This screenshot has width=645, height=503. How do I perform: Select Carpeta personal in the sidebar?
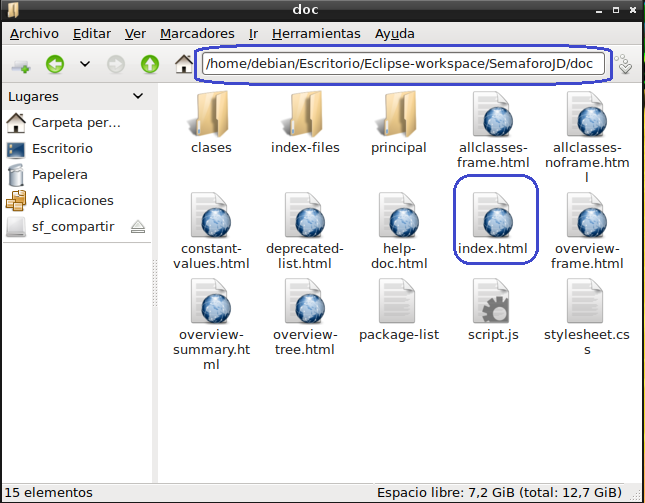[77, 123]
